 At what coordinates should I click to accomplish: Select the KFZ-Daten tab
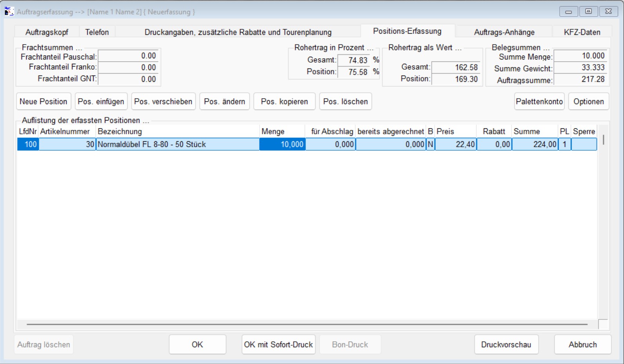coord(582,32)
